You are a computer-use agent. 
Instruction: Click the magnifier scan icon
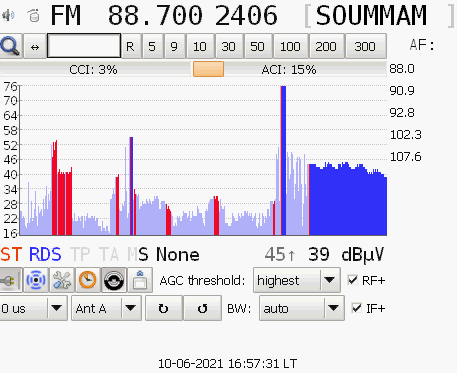coord(10,46)
